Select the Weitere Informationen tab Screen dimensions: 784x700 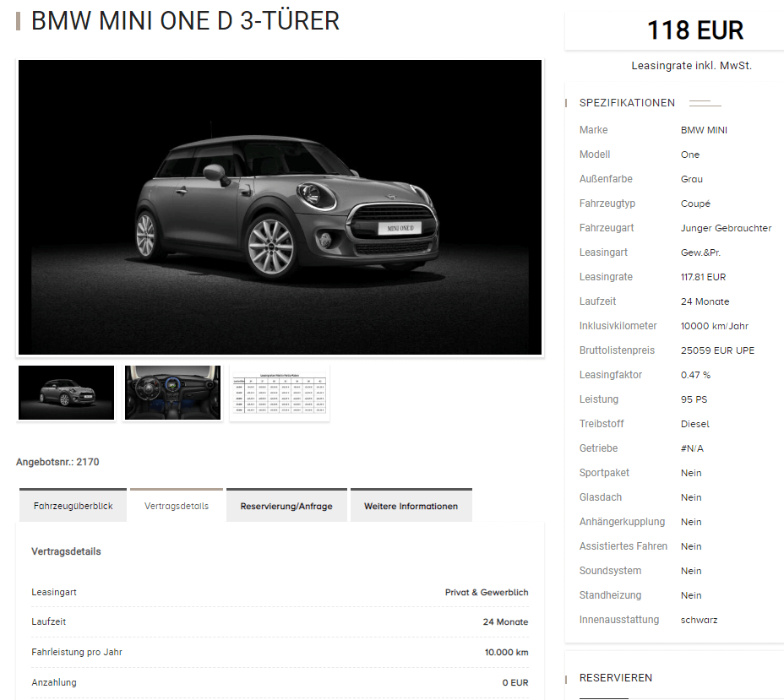click(411, 505)
